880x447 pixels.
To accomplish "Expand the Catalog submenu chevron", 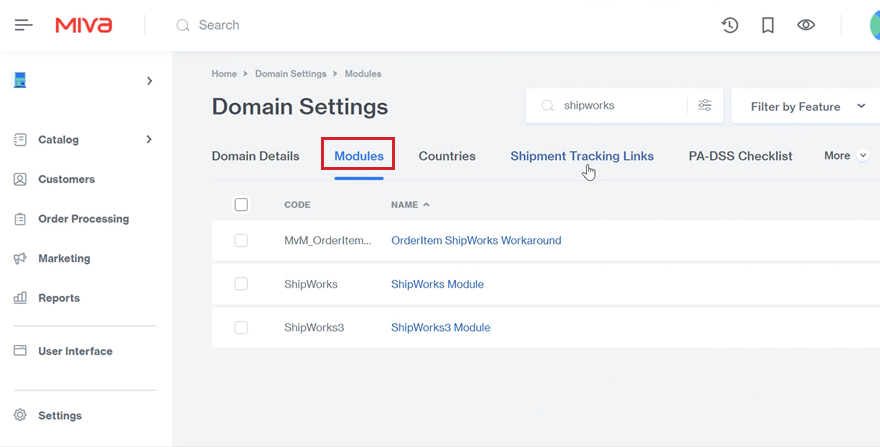I will (149, 139).
